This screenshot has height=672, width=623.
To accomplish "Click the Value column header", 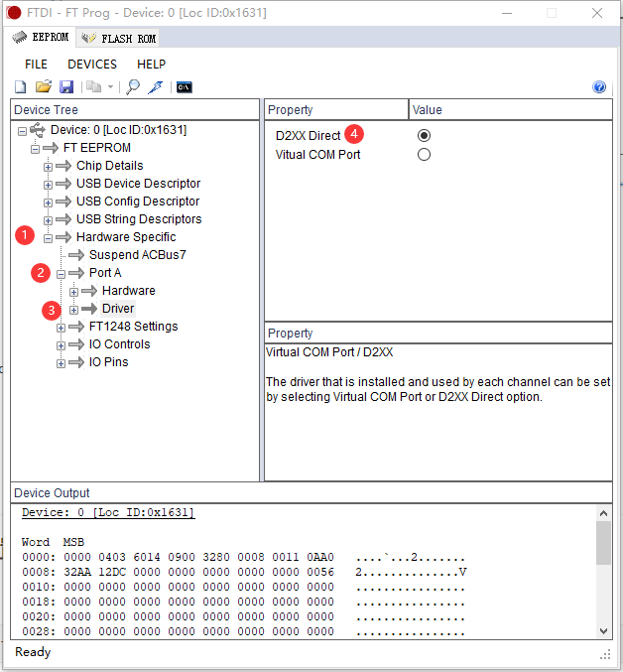I will point(510,110).
